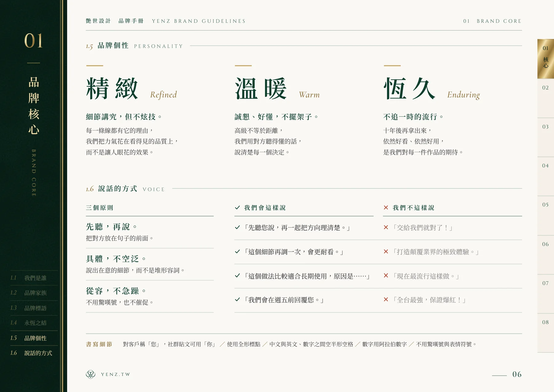Click the checkmark before 「這個做法比較適合長期使用」

pos(237,276)
